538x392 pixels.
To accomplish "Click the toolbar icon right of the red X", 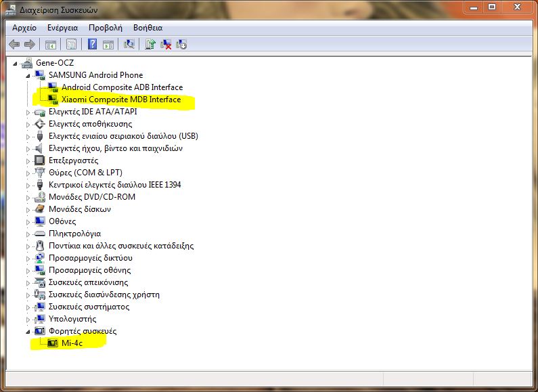I will (x=181, y=45).
